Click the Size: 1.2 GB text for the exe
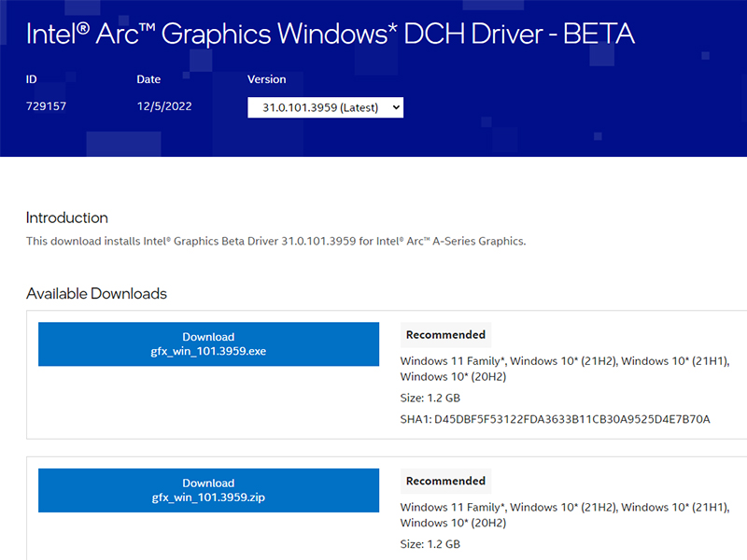747x560 pixels. click(426, 398)
